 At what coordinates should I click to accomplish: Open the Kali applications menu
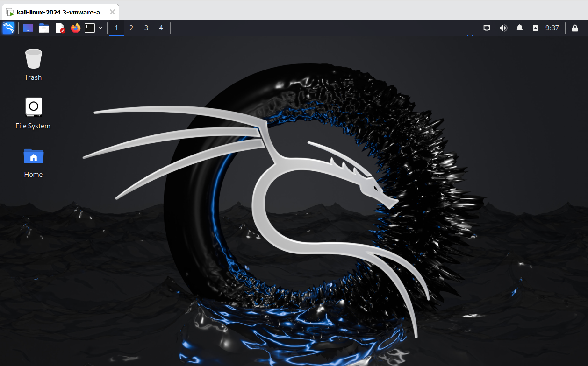[x=8, y=28]
